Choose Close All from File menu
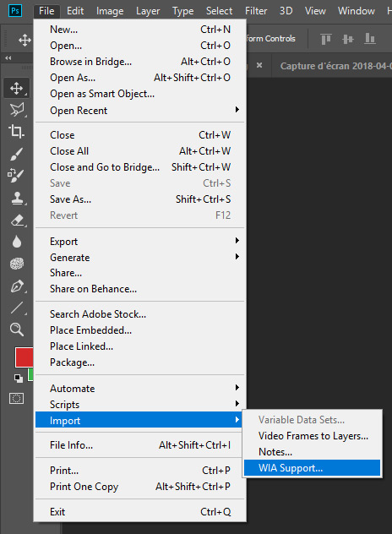 coord(139,151)
